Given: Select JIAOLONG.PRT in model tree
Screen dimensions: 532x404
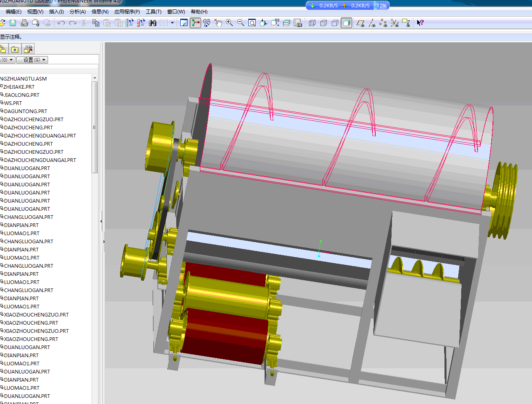Looking at the screenshot, I should coord(22,95).
